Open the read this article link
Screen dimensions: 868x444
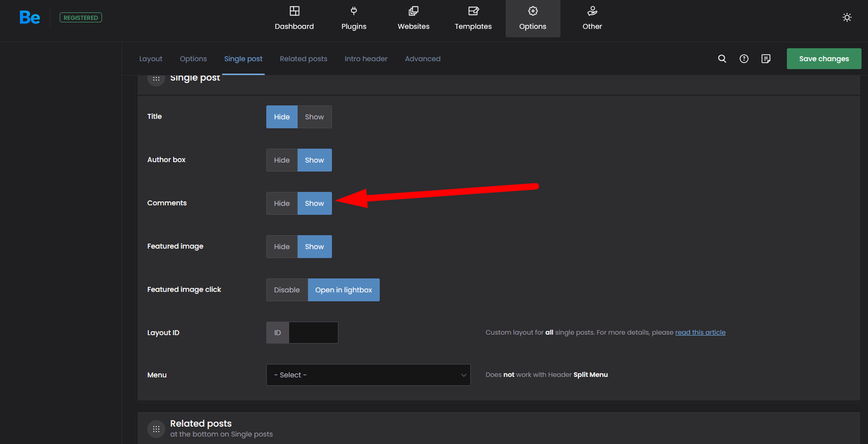tap(700, 332)
